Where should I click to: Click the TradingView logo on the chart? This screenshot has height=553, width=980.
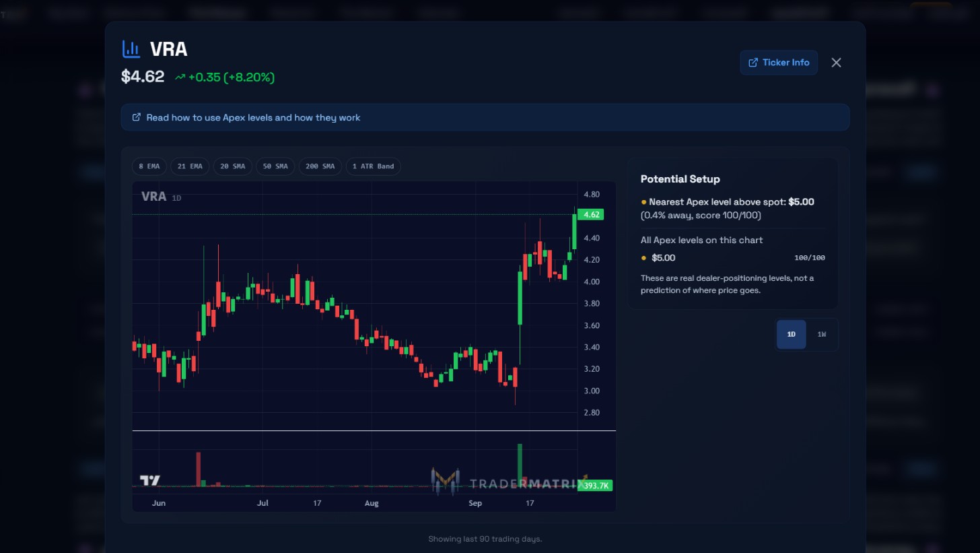pos(150,481)
